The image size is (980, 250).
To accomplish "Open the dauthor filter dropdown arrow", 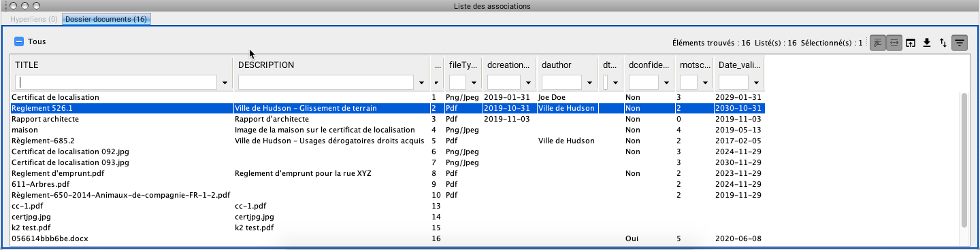I will [x=589, y=82].
